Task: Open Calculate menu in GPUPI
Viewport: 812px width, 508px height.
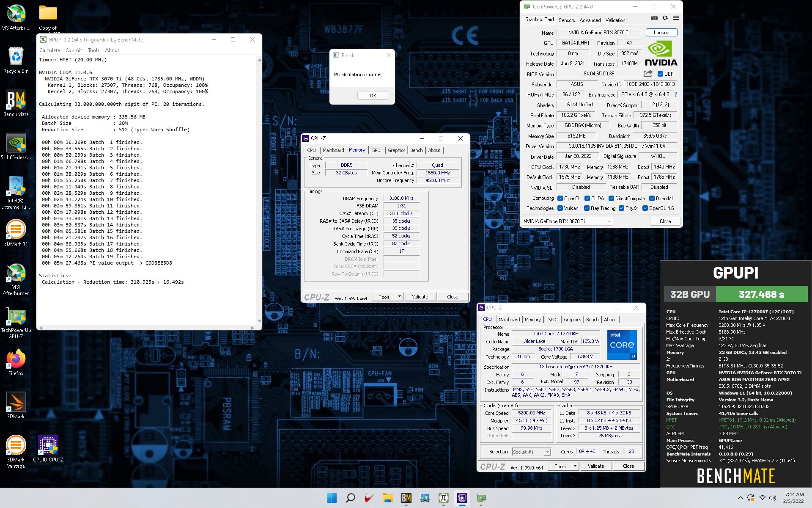Action: click(49, 50)
